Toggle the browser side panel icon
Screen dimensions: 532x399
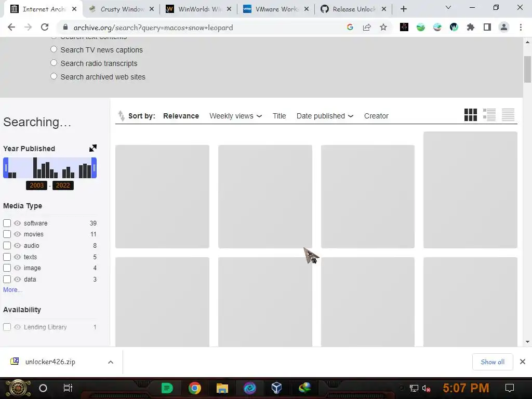tap(487, 28)
